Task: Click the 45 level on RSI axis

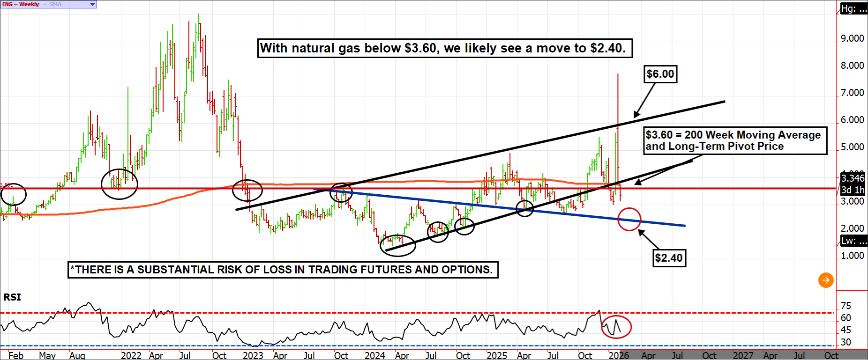Action: [x=846, y=330]
